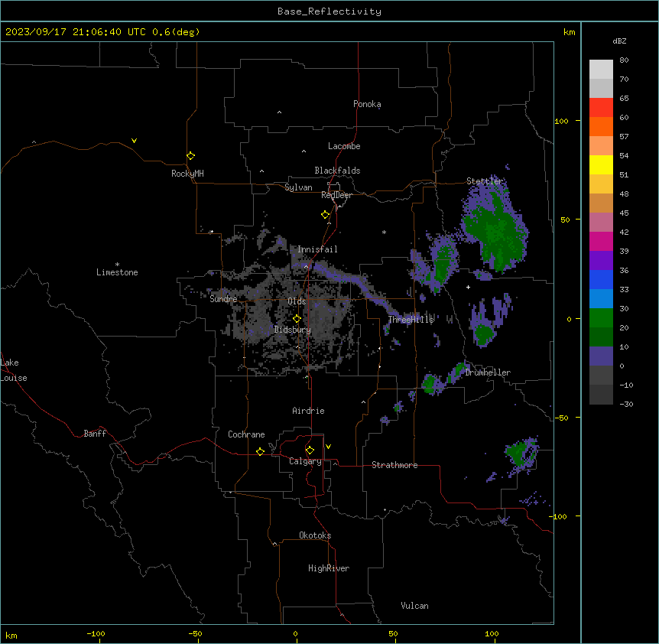Image resolution: width=659 pixels, height=644 pixels.
Task: Click the Ponoka city label
Action: click(367, 104)
